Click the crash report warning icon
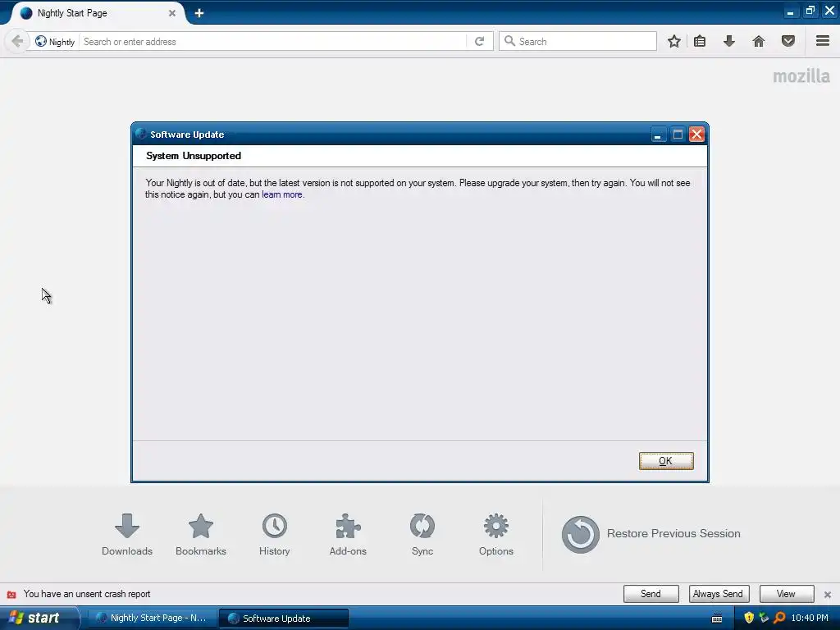The width and height of the screenshot is (840, 630). click(11, 594)
